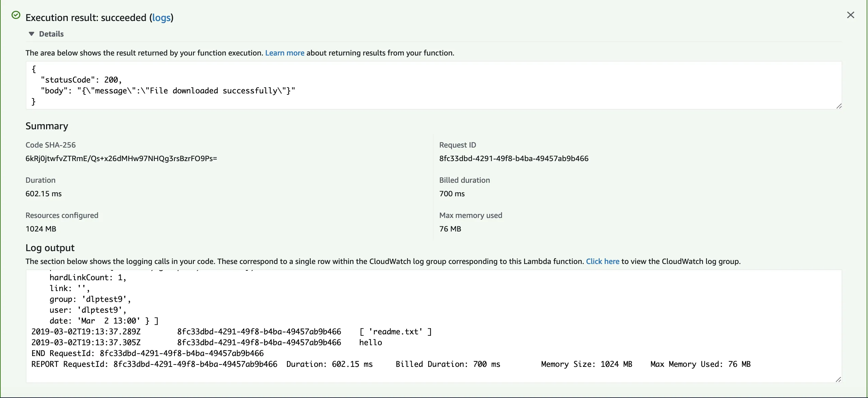The image size is (868, 398).
Task: Click the Request ID value text
Action: pos(514,158)
